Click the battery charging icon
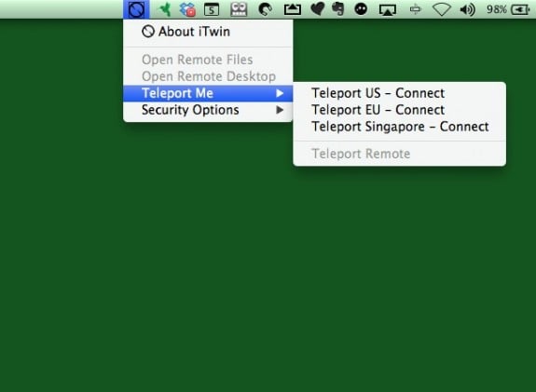 coord(520,9)
